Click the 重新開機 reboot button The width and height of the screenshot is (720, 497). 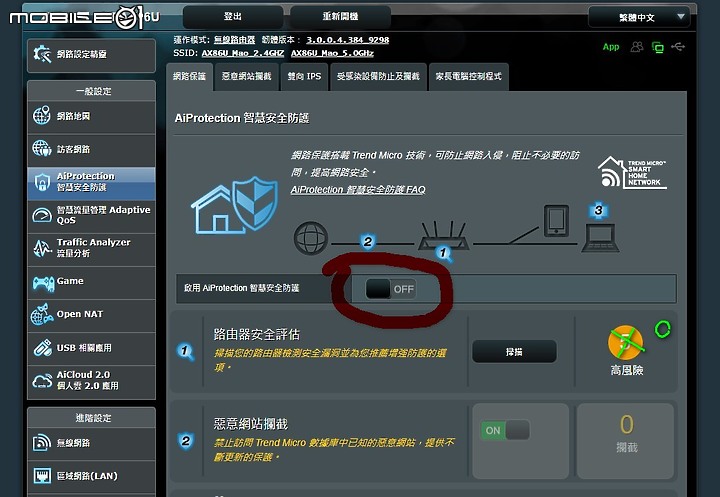point(340,17)
